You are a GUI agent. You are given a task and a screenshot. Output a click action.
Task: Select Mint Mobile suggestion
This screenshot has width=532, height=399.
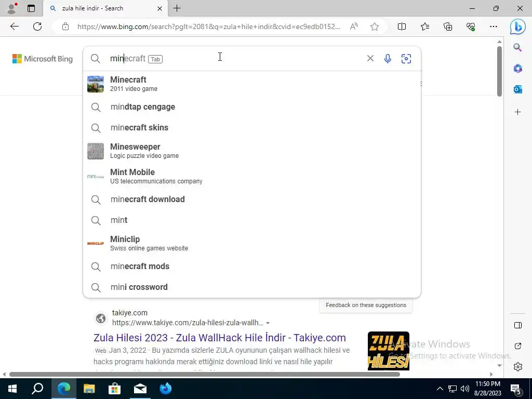252,177
